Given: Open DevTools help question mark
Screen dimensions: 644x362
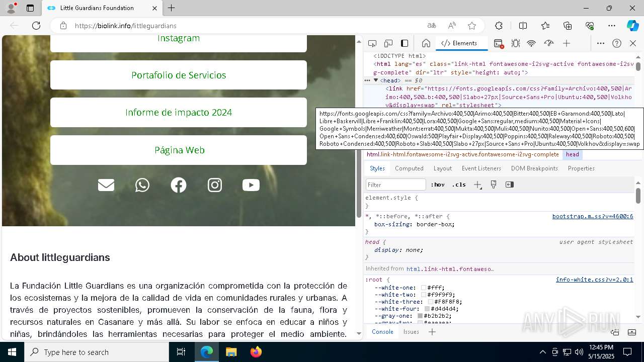Looking at the screenshot, I should click(x=617, y=43).
